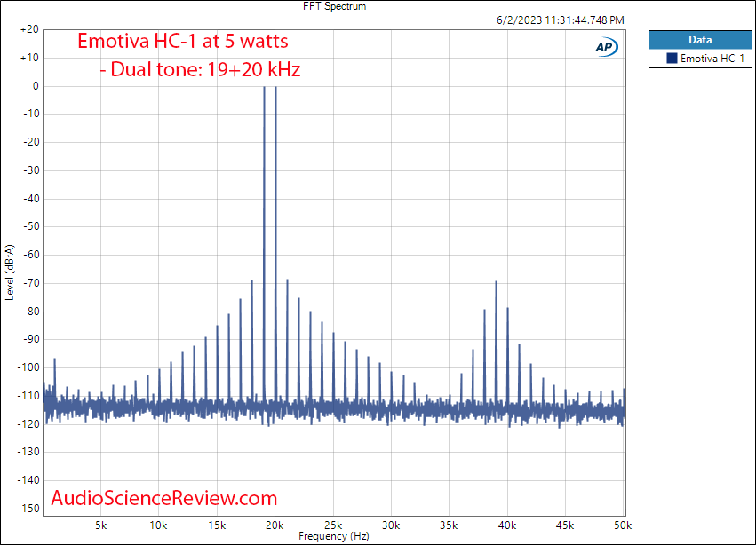Click the 10k frequency axis tick label

(159, 525)
